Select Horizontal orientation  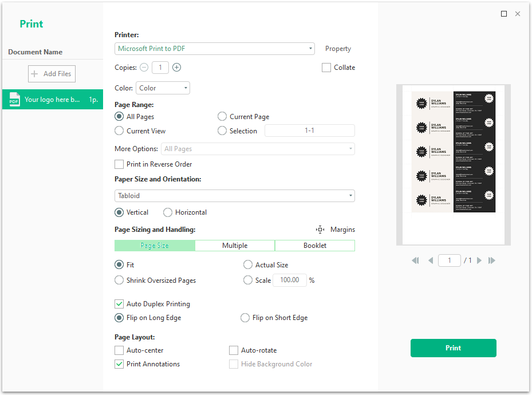[168, 212]
